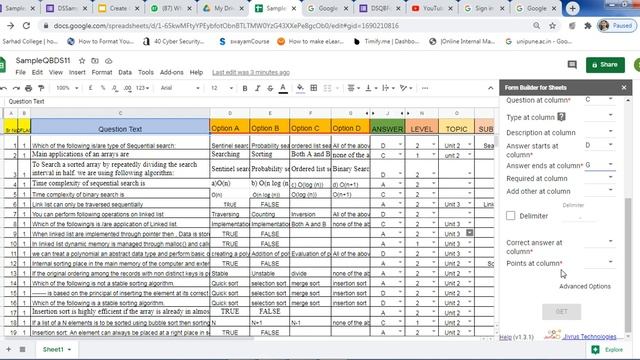Click the Chrome address bar
The width and height of the screenshot is (640, 360).
pos(286,26)
